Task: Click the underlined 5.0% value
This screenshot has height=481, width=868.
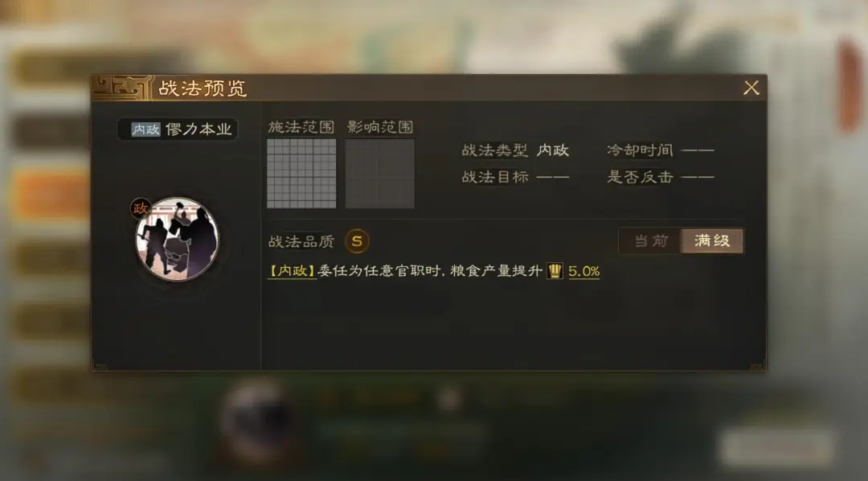Action: 584,271
